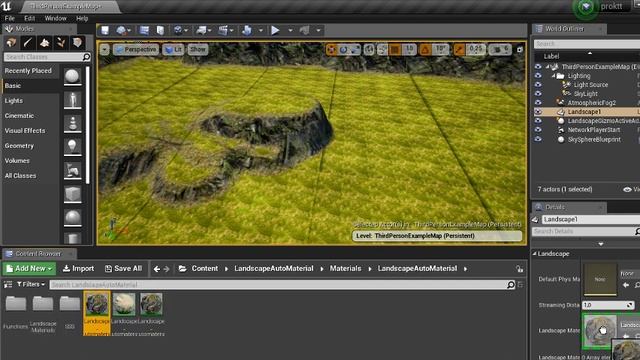
Task: Click the Play button in toolbar
Action: pos(276,30)
